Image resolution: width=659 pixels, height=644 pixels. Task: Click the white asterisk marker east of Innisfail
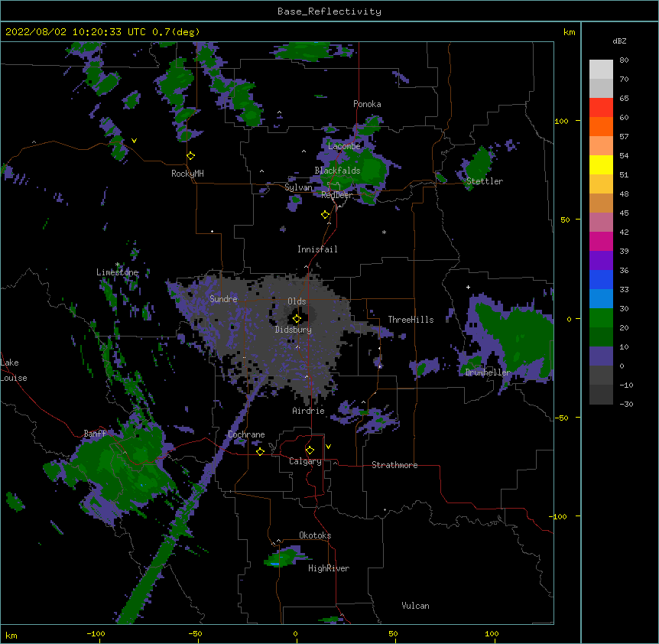pyautogui.click(x=384, y=232)
